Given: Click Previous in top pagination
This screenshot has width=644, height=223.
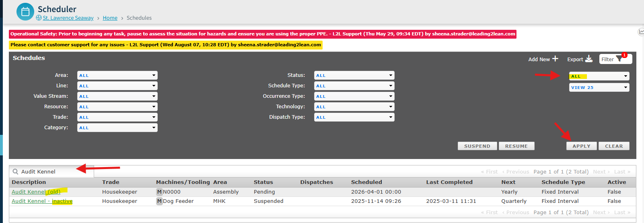Looking at the screenshot, I should (516, 172).
